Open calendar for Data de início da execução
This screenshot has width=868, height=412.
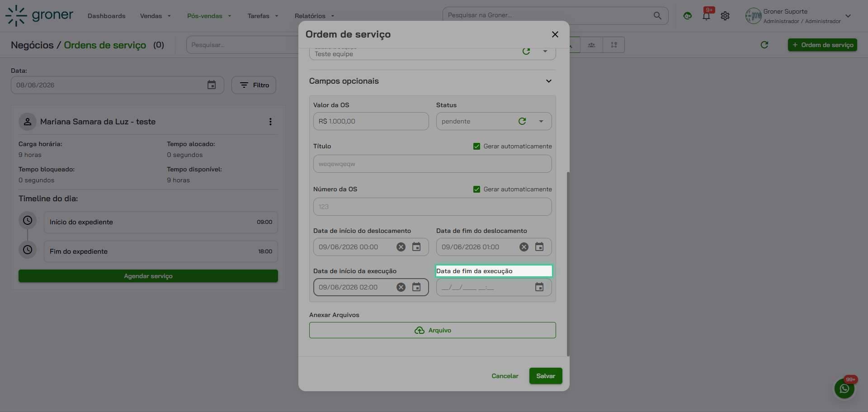(416, 287)
